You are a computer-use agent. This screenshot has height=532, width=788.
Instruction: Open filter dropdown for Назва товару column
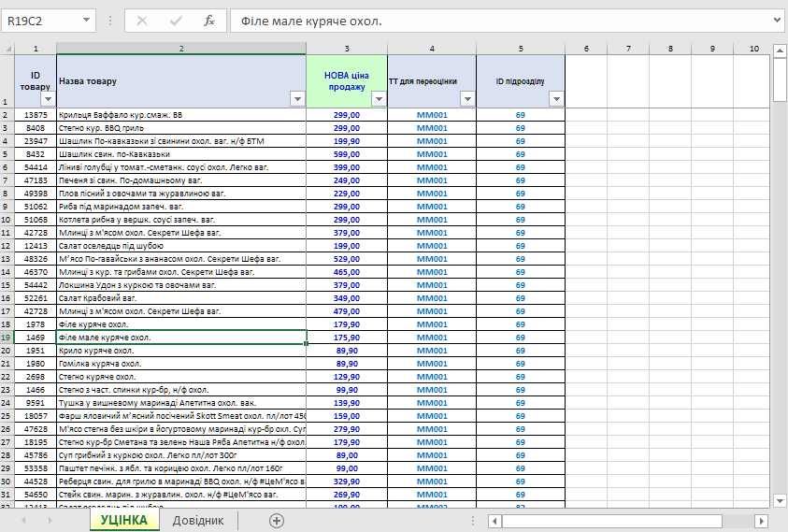(x=297, y=99)
